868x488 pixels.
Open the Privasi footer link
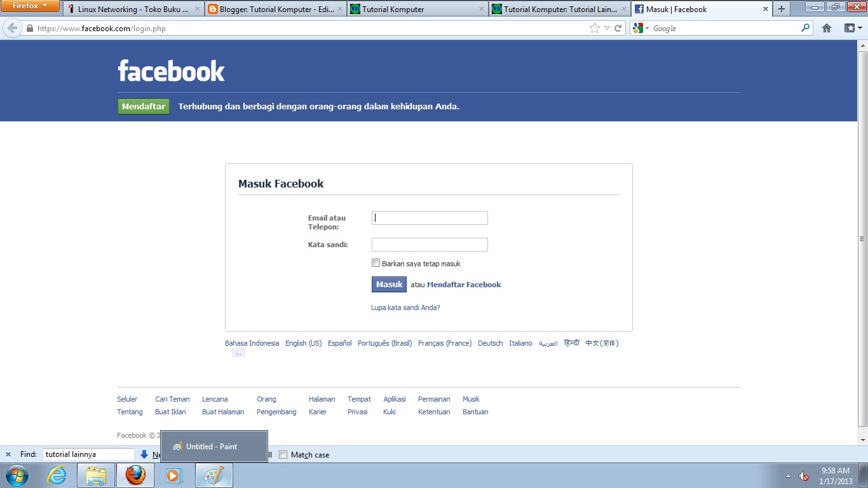point(358,412)
